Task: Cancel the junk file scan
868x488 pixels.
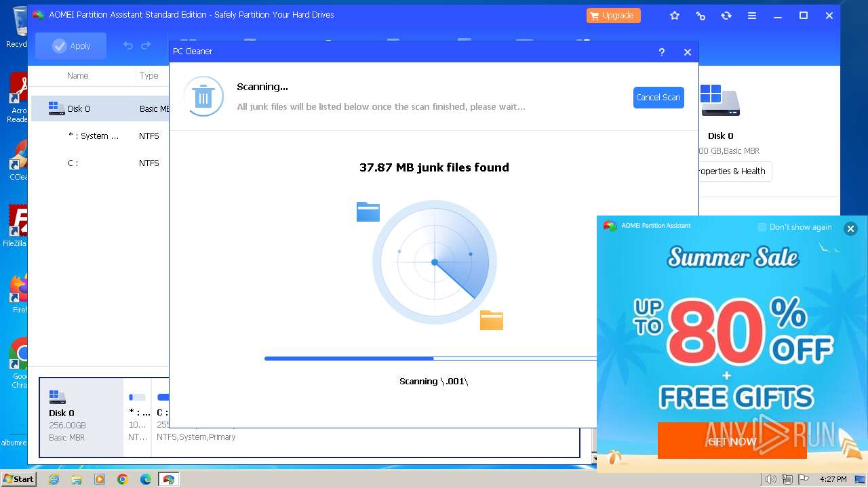Action: (658, 98)
